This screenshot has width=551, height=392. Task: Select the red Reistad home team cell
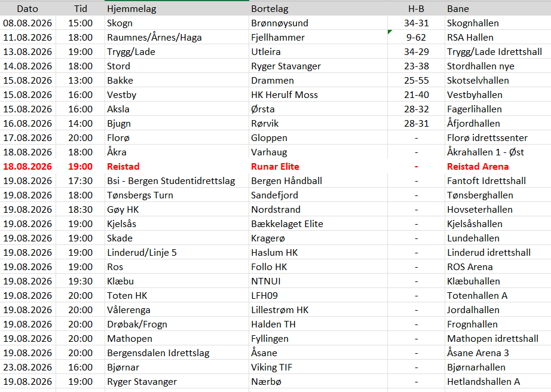[x=177, y=167]
